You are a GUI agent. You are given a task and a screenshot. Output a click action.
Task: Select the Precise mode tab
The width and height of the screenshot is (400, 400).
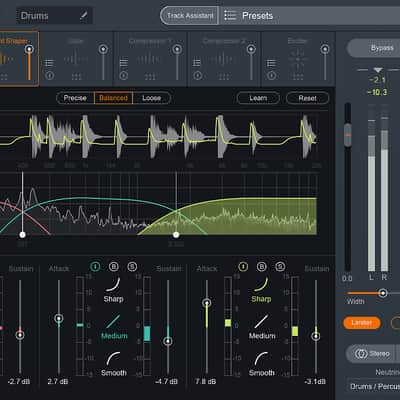75,98
